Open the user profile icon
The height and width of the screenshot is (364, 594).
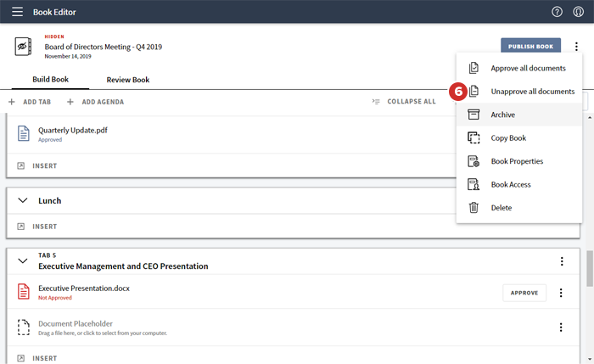tap(578, 12)
